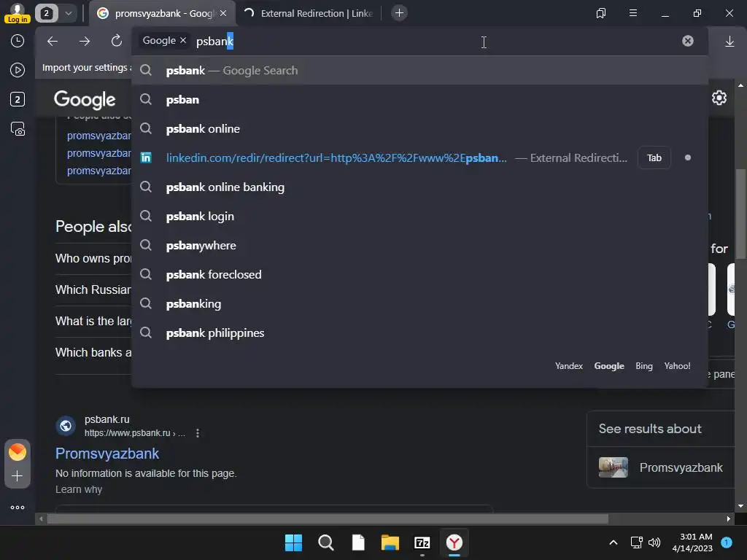The image size is (747, 560).
Task: Remove the Google search engine chip
Action: [x=182, y=41]
